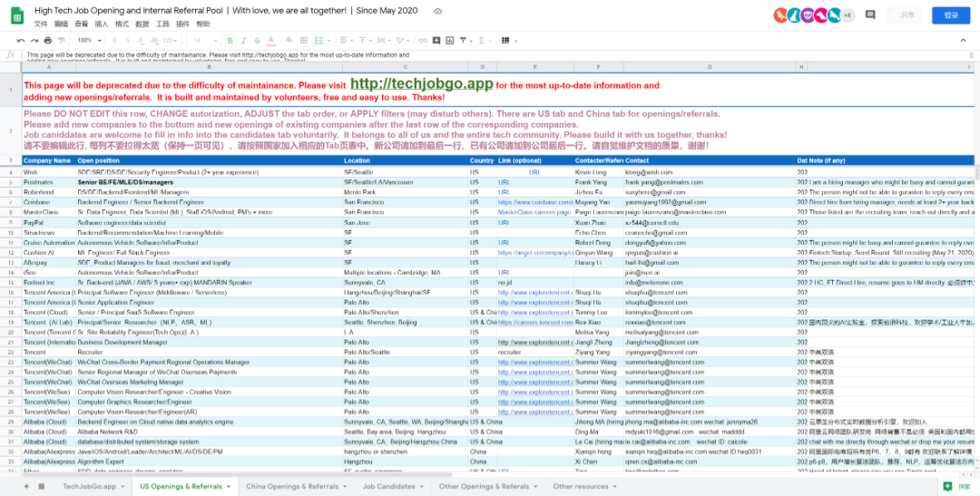Image resolution: width=980 pixels, height=496 pixels.
Task: Open the 查看 menu
Action: (x=82, y=24)
